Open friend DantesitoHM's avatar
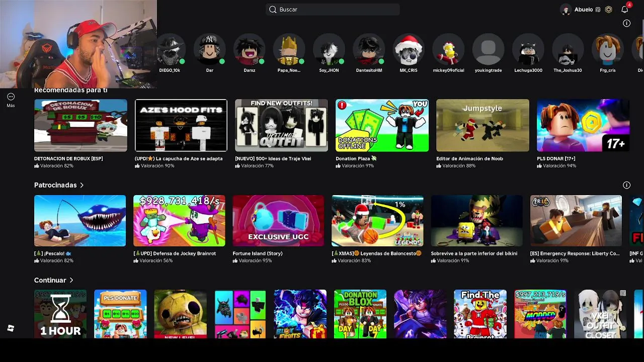 (369, 50)
